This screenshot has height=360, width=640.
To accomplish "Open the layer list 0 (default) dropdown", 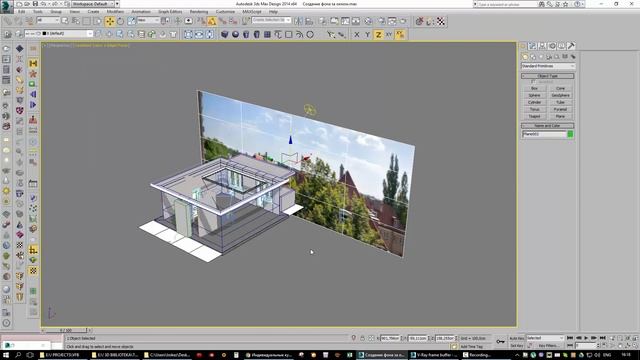I will click(x=59, y=33).
